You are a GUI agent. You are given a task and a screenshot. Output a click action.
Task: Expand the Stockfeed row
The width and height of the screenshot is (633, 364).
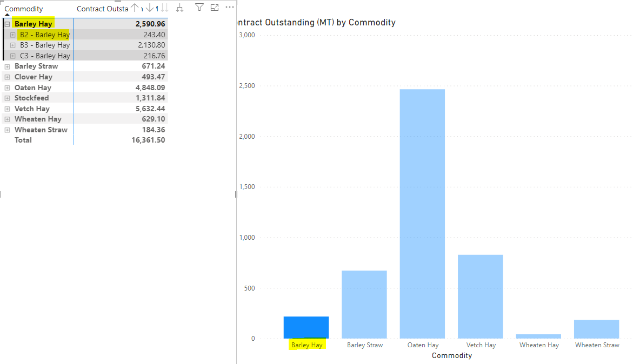7,98
